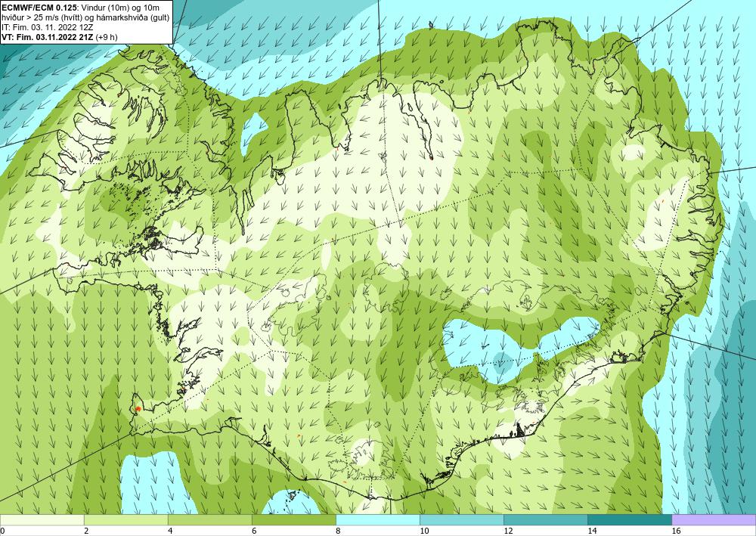Click the ECMWF/ECM 0.125 title text
Screen dimensions: 756x536
[x=39, y=8]
